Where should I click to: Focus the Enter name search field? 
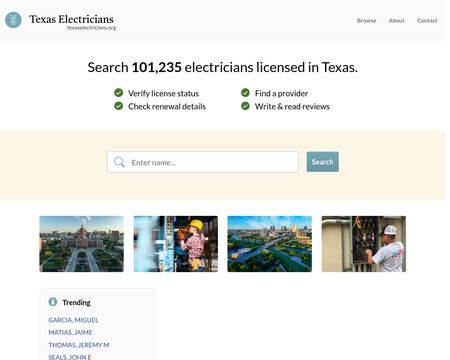(203, 162)
